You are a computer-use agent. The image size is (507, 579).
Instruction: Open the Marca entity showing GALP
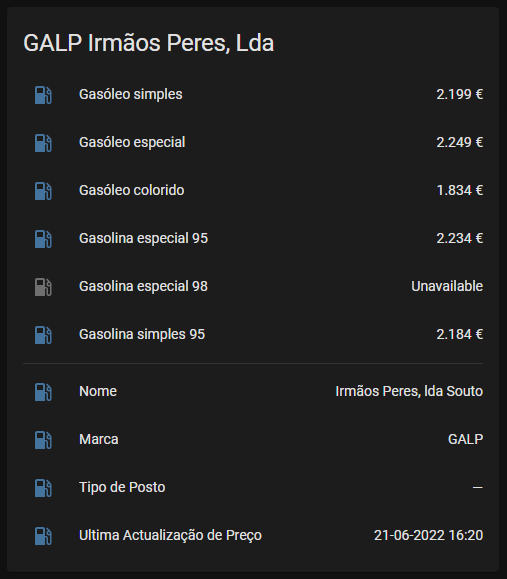pos(253,439)
